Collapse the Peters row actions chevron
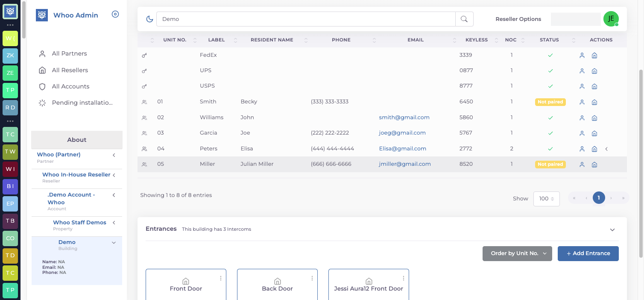 (x=606, y=149)
